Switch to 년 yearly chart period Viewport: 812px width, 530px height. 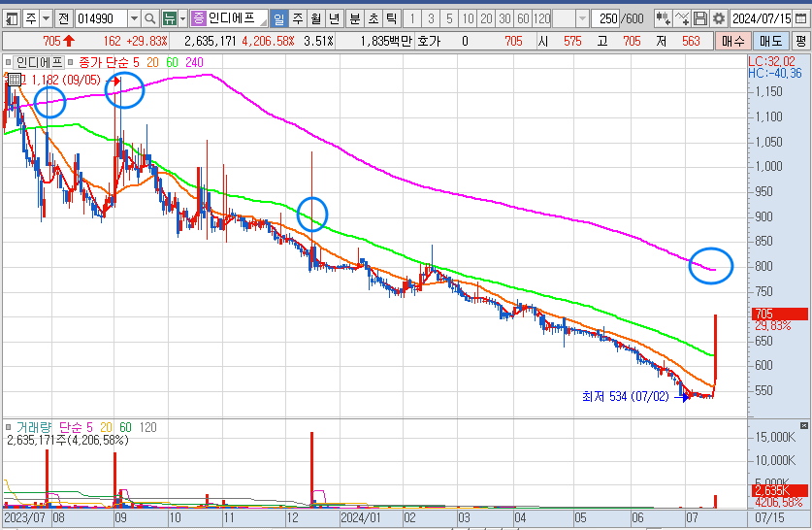(334, 19)
